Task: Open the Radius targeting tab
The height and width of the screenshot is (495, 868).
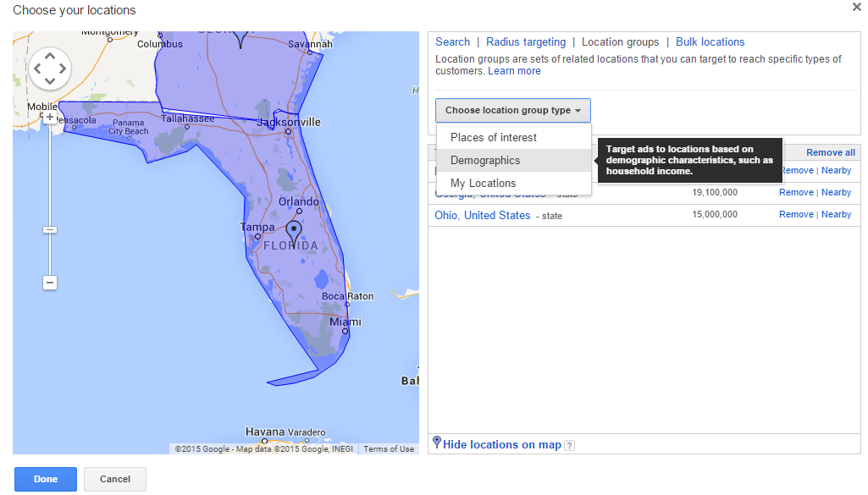Action: click(x=526, y=42)
